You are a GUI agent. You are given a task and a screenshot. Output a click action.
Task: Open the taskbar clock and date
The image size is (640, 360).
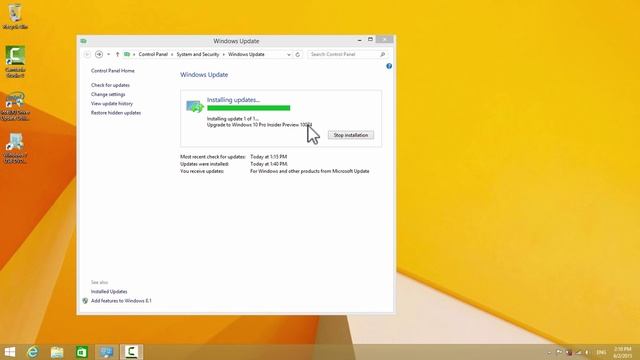pyautogui.click(x=622, y=352)
